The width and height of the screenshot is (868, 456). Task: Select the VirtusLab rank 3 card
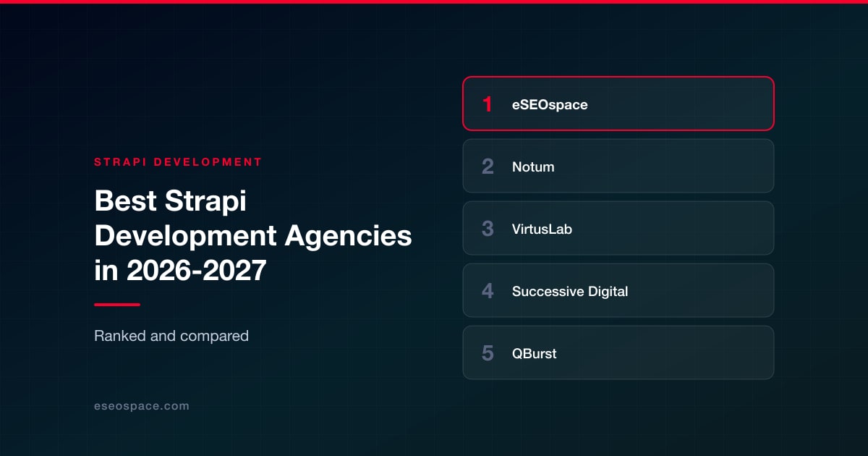[618, 228]
